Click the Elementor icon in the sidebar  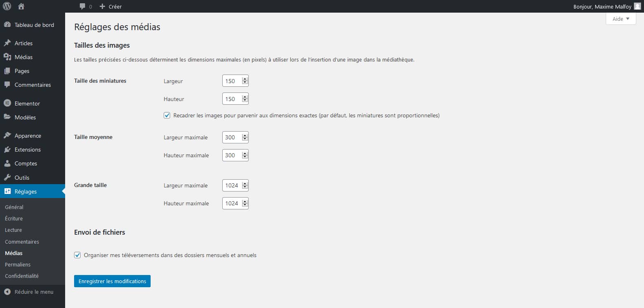[x=7, y=103]
